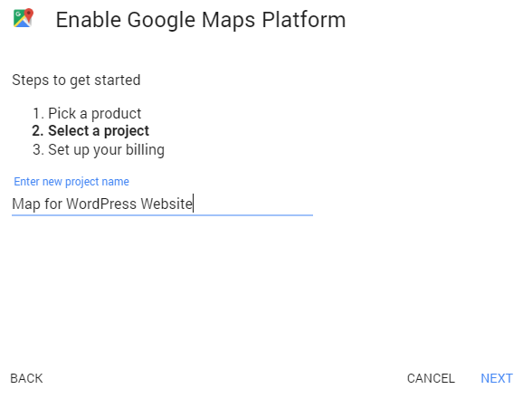Screen dimensions: 532x408
Task: Click the number 1 in steps list
Action: pyautogui.click(x=38, y=114)
